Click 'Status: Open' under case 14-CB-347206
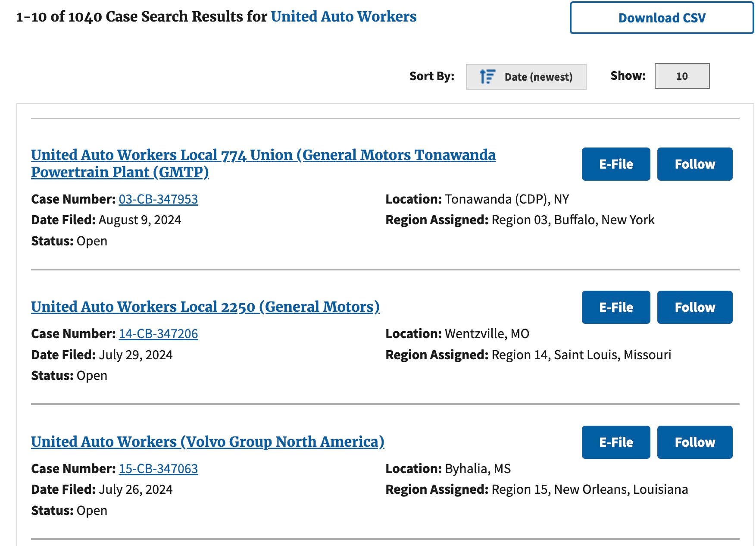The height and width of the screenshot is (546, 756). pyautogui.click(x=69, y=376)
